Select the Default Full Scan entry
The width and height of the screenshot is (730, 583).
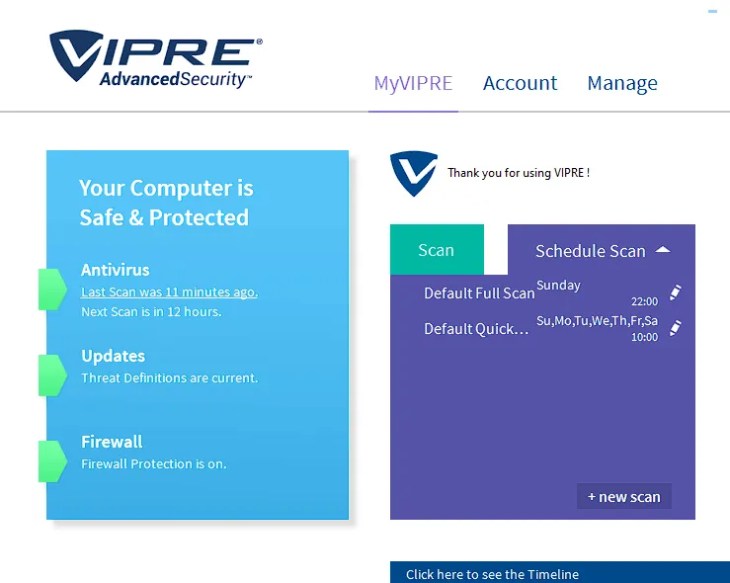pyautogui.click(x=479, y=293)
